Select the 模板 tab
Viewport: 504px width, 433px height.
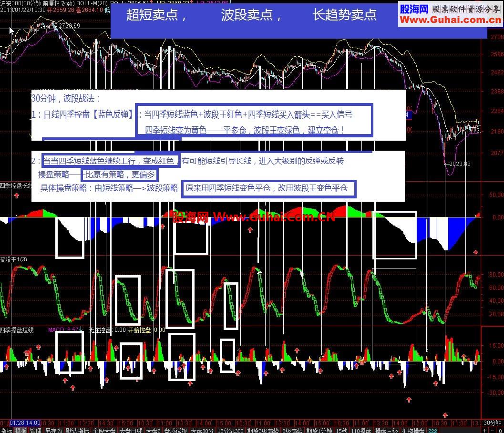21,431
